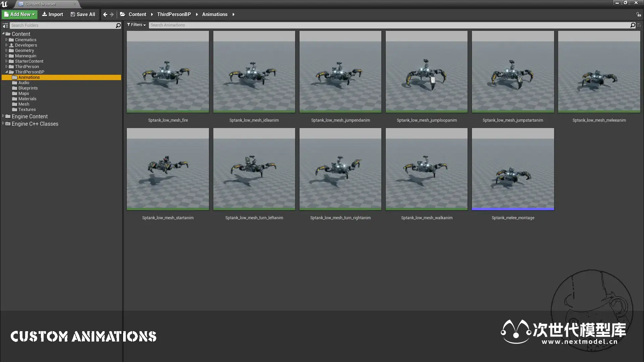This screenshot has width=644, height=362.
Task: Click the save search icon
Action: tap(639, 25)
